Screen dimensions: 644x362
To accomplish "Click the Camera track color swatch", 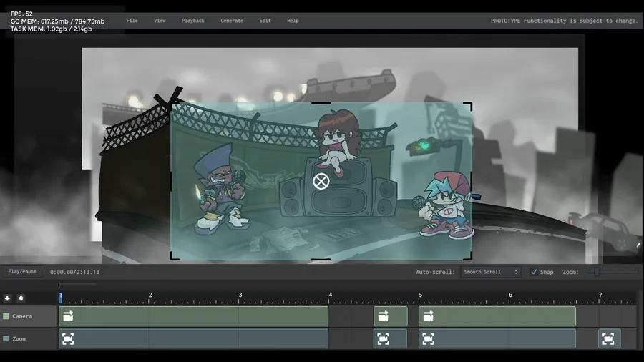I will [x=6, y=316].
